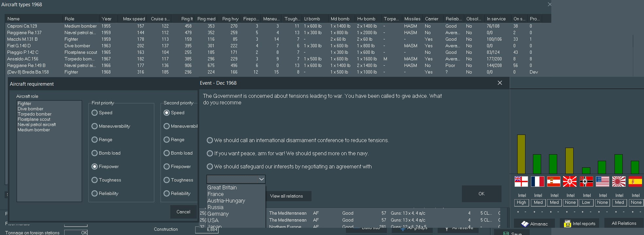
Task: Select the Fiat G.140 D aircraft row
Action: 278,46
